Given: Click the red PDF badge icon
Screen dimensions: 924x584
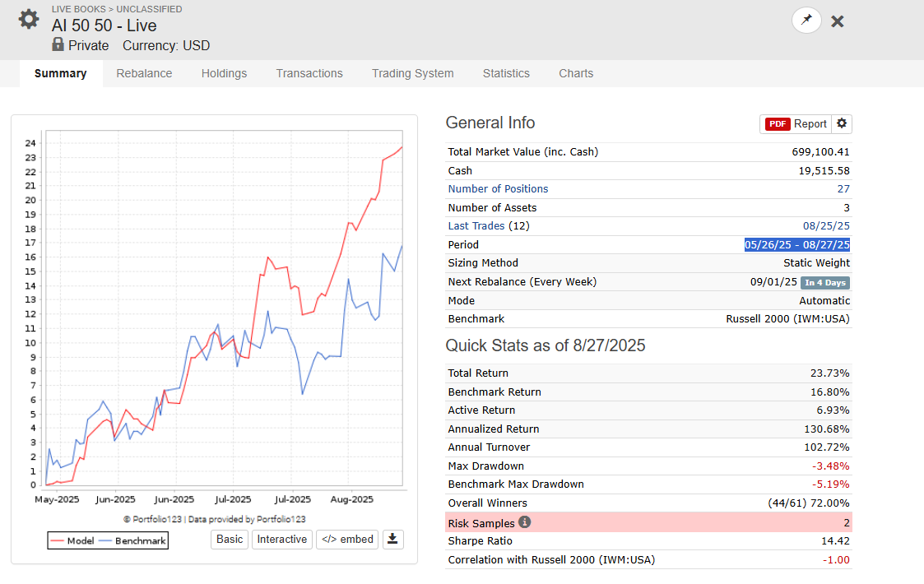Looking at the screenshot, I should tap(778, 123).
